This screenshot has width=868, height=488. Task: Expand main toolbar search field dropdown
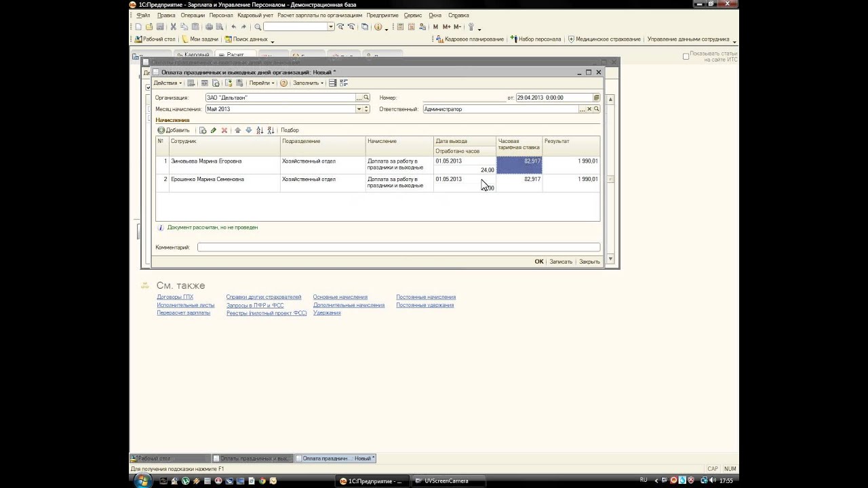331,27
